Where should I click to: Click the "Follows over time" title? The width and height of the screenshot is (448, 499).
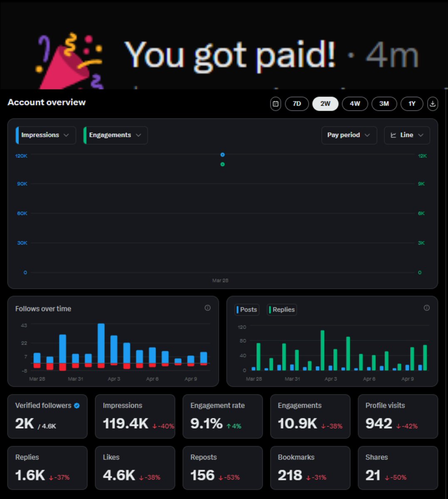[x=43, y=309]
